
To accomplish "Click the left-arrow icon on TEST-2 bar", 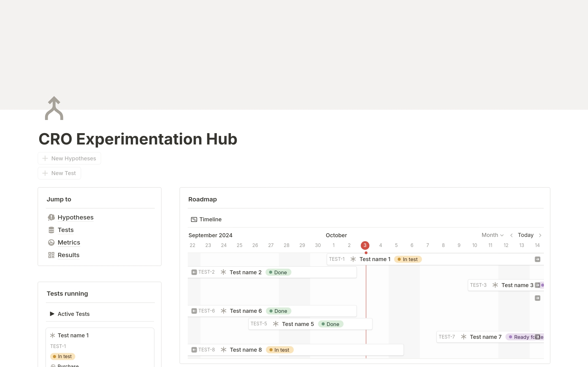I will tap(194, 272).
